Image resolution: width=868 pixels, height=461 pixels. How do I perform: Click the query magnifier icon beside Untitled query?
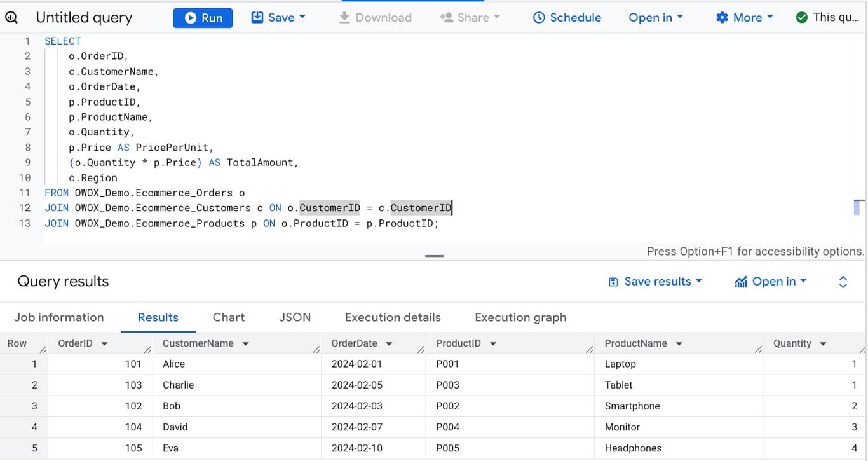[11, 18]
